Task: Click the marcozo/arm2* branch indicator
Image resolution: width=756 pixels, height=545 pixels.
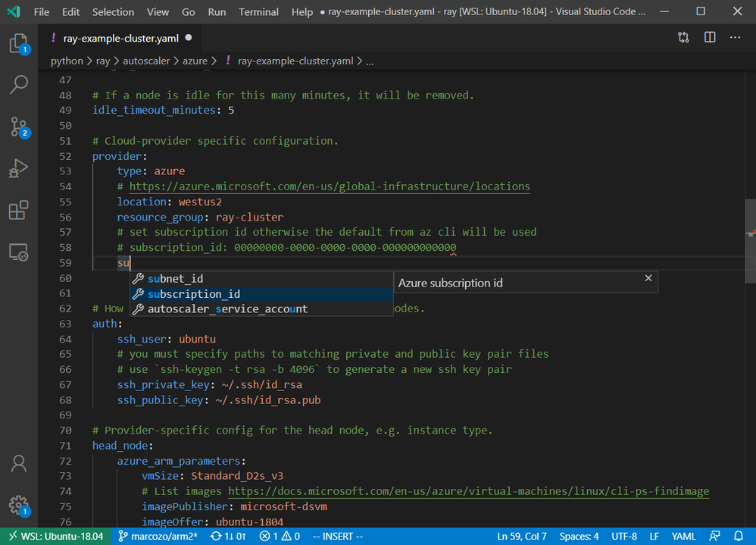Action: [158, 537]
